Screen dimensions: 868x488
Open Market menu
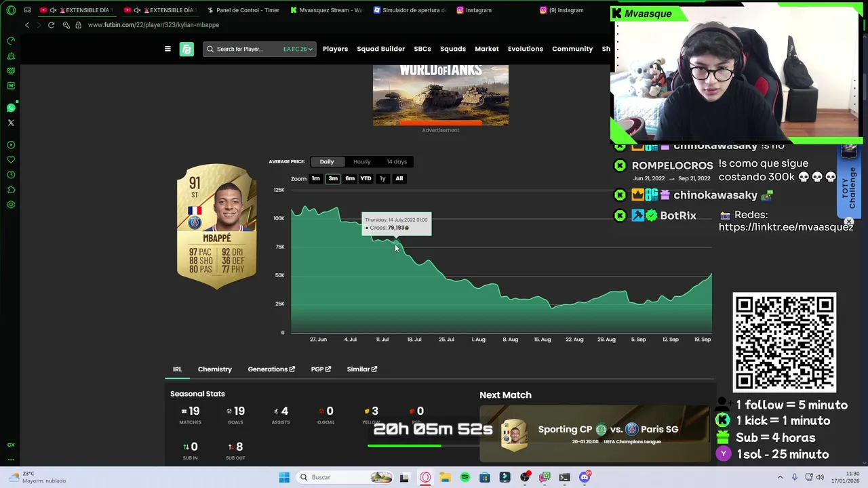point(487,49)
